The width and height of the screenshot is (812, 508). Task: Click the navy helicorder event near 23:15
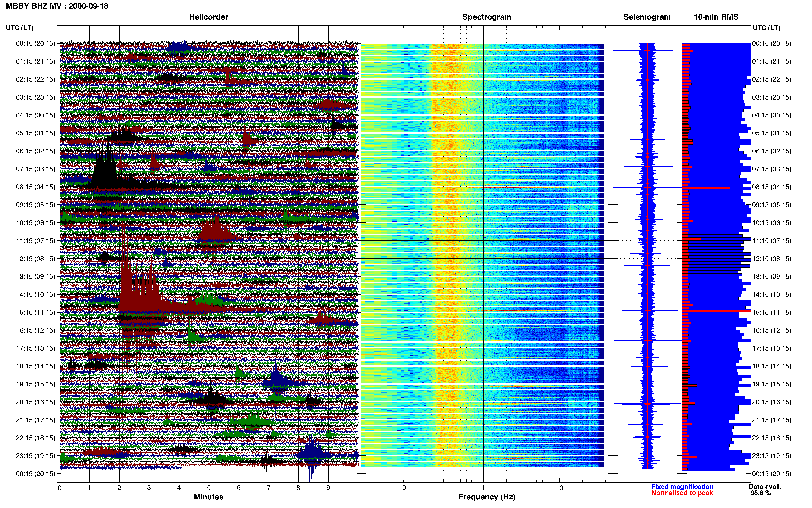(311, 455)
